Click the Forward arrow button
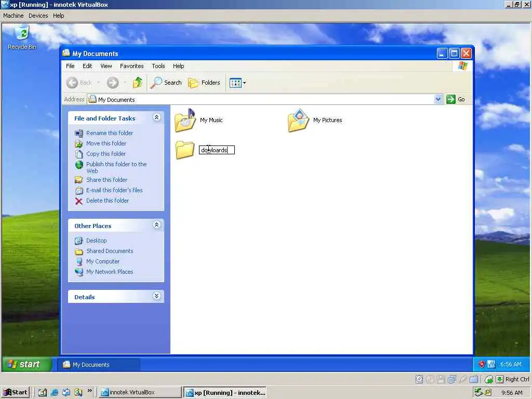532x399 pixels. click(x=113, y=83)
